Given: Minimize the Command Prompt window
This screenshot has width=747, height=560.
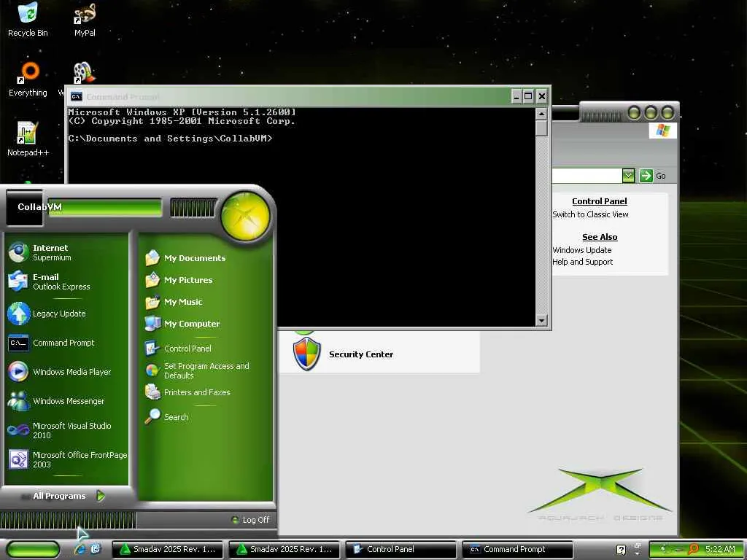Looking at the screenshot, I should 517,96.
